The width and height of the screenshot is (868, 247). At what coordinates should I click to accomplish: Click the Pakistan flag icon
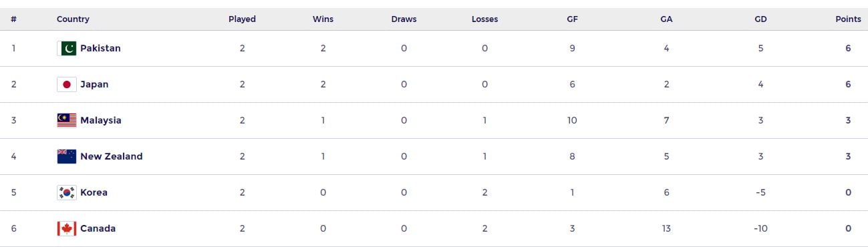pyautogui.click(x=67, y=48)
